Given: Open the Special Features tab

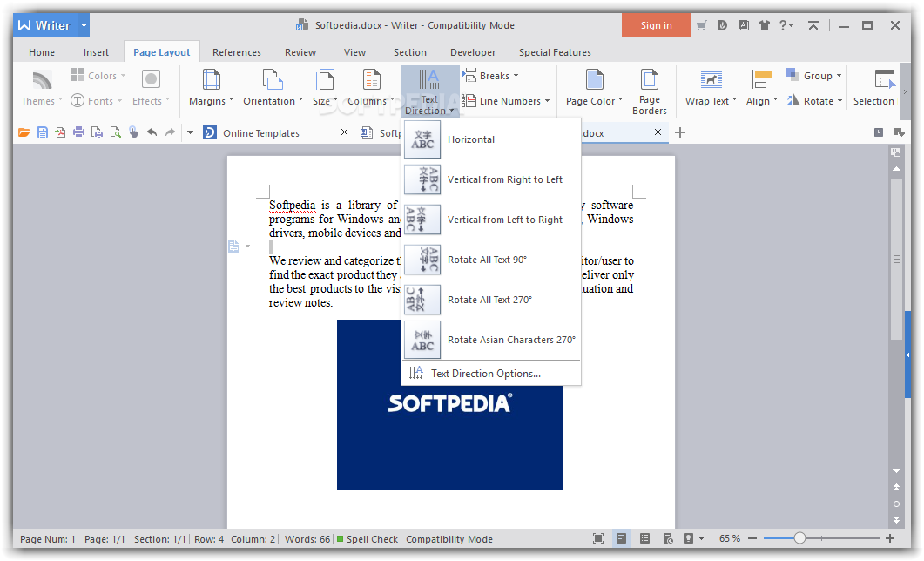Looking at the screenshot, I should [555, 52].
